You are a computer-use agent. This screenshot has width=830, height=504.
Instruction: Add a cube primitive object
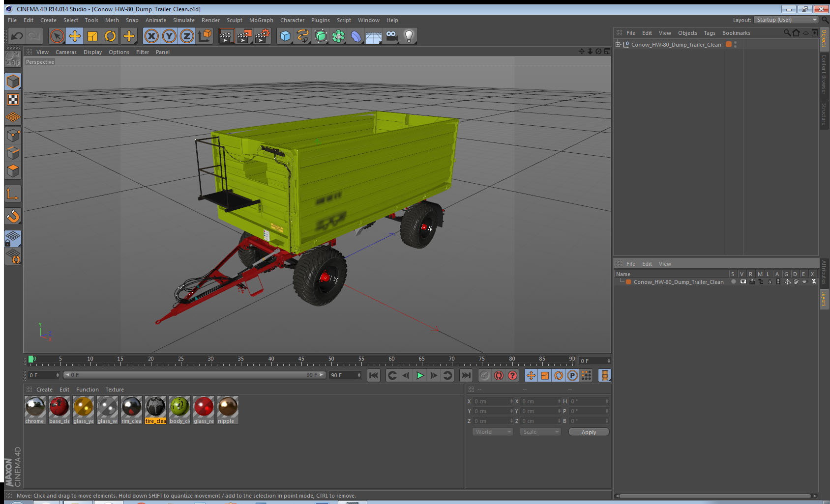point(285,36)
